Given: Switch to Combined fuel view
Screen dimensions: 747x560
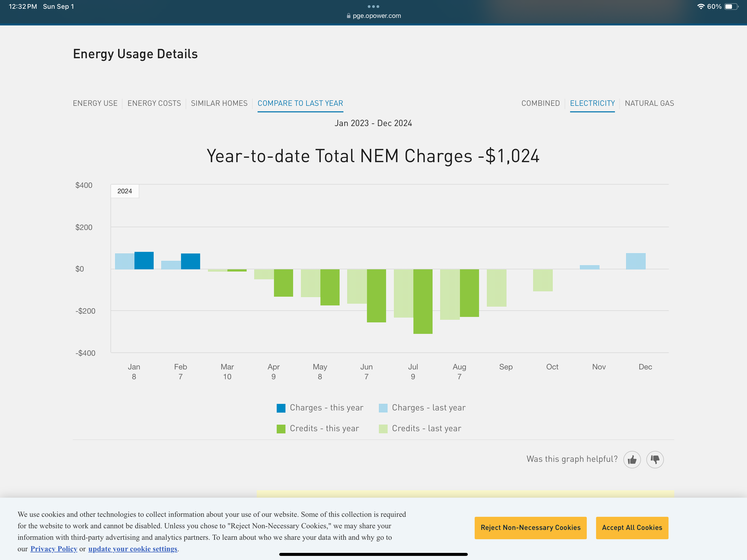Looking at the screenshot, I should pyautogui.click(x=540, y=103).
